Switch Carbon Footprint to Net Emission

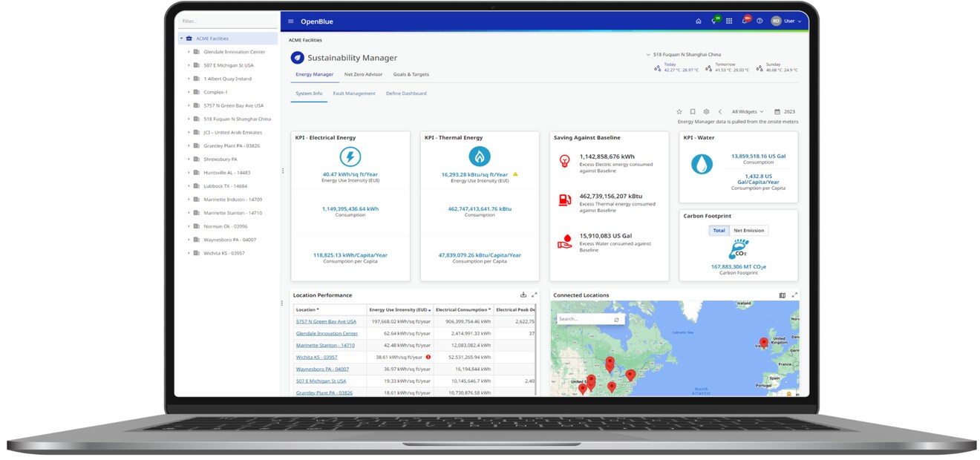click(x=748, y=231)
